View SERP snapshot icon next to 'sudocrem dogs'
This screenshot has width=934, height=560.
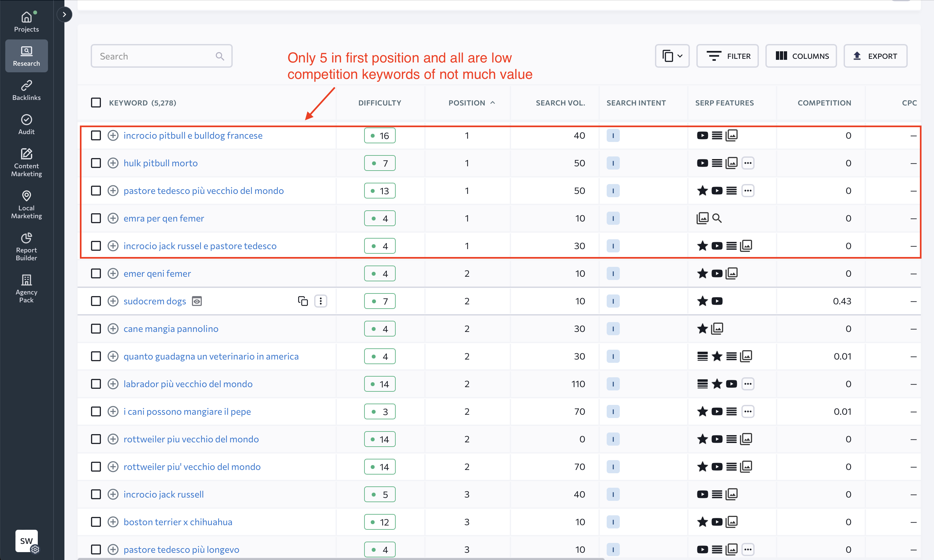(197, 301)
